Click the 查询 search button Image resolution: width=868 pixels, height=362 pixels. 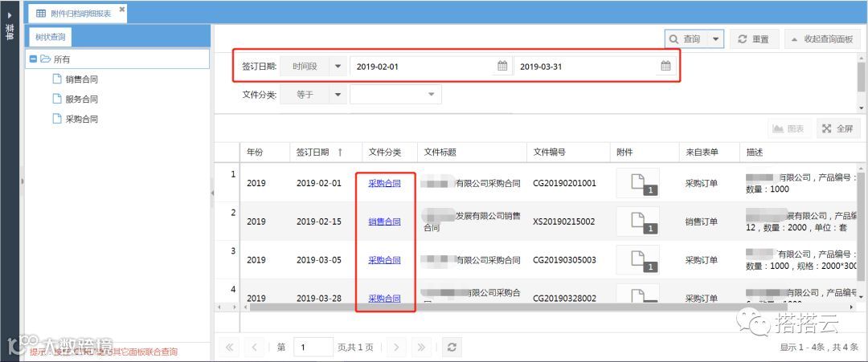pyautogui.click(x=686, y=39)
